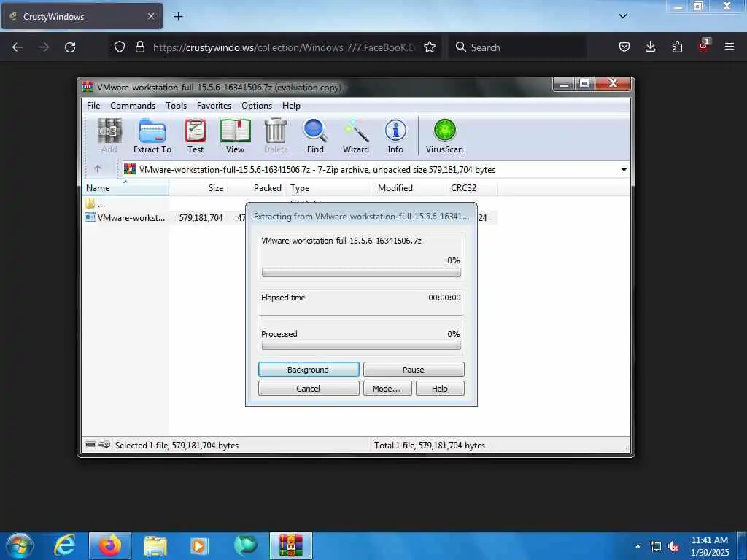Click the disk icon in WinRAR status bar
This screenshot has width=747, height=560.
pyautogui.click(x=90, y=444)
